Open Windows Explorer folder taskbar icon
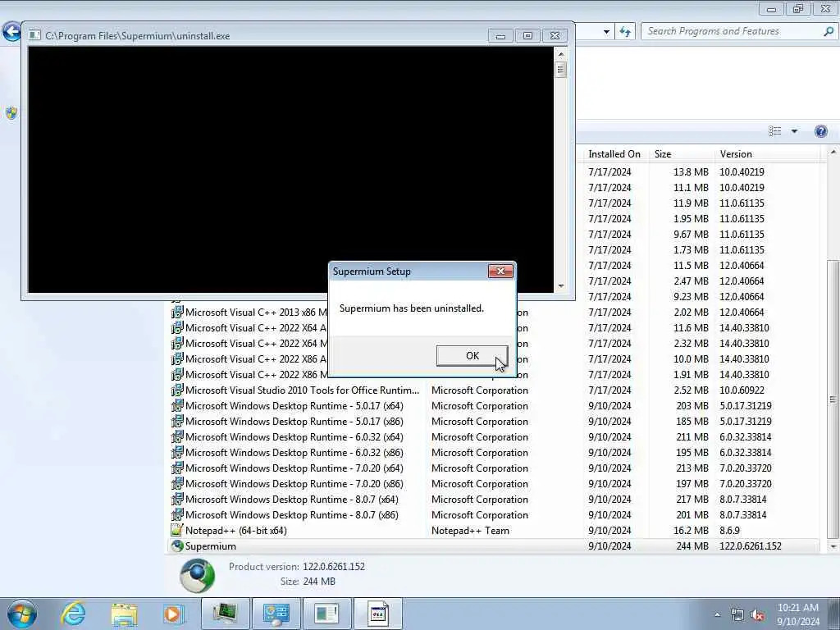 [125, 614]
